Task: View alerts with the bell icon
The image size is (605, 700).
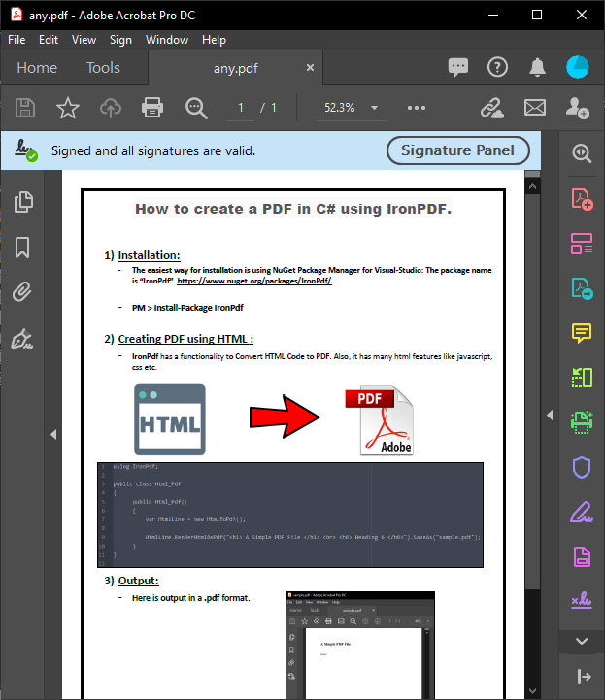Action: click(x=537, y=67)
